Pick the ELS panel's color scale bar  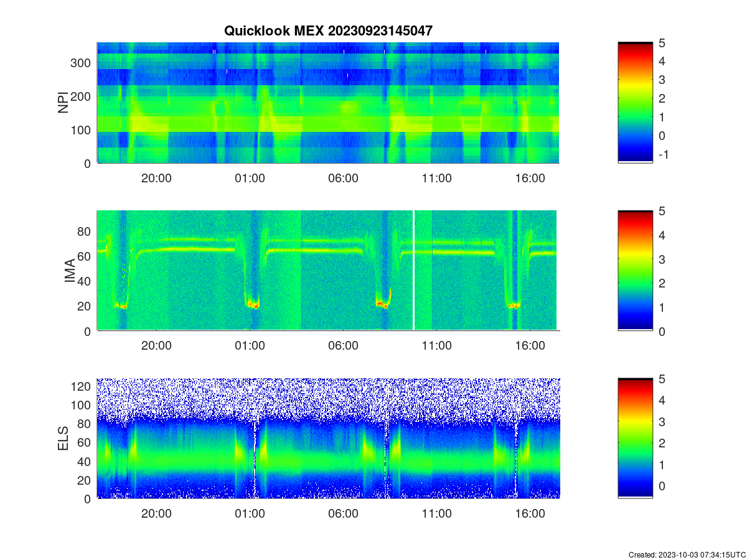pos(635,438)
